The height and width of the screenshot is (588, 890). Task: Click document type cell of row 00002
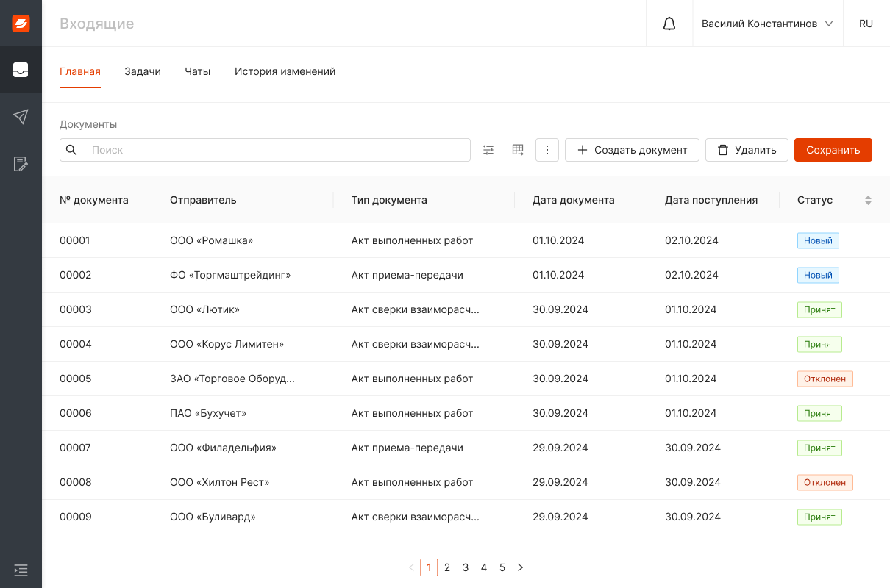(x=407, y=275)
